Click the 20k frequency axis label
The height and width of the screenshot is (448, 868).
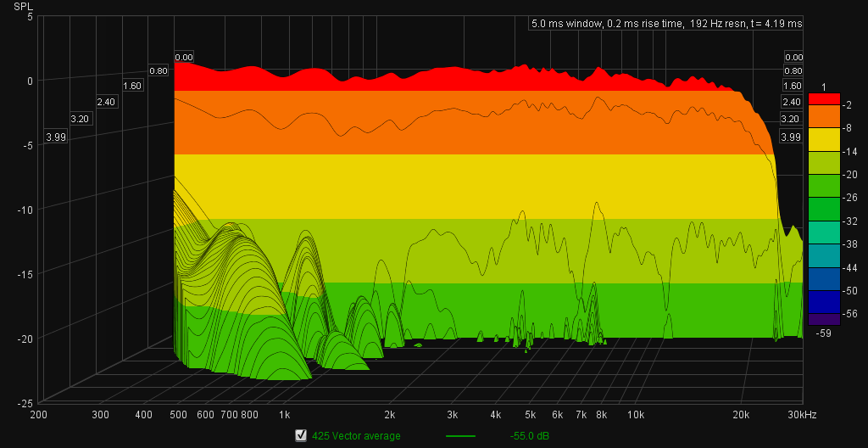(741, 414)
